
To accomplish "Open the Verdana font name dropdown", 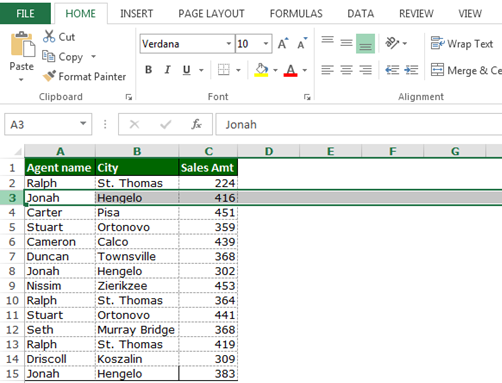I will pyautogui.click(x=229, y=44).
